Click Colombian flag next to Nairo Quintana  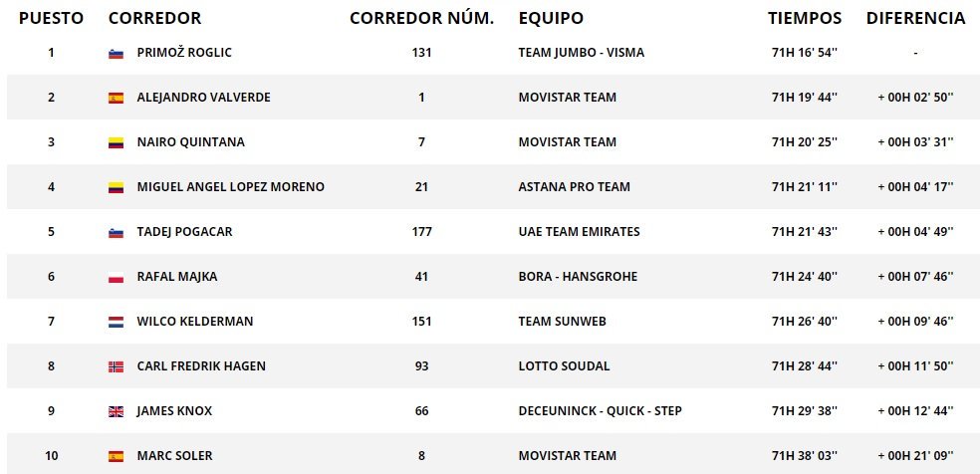click(x=116, y=142)
